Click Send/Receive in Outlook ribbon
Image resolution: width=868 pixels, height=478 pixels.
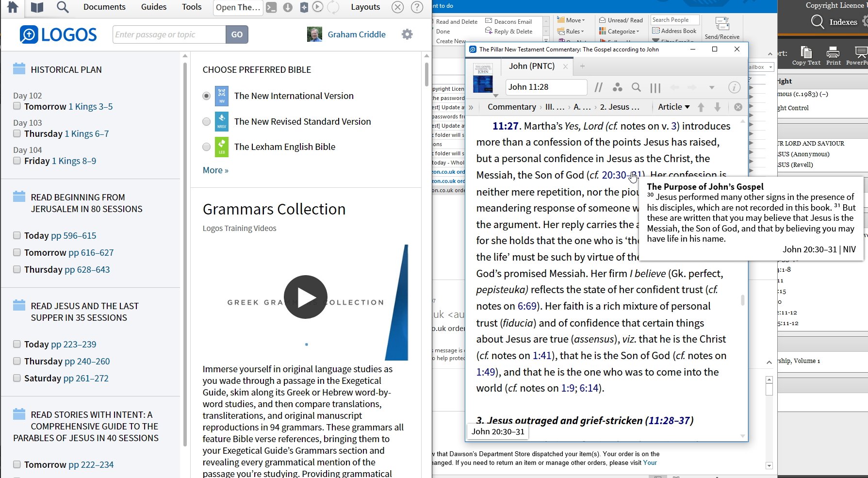(722, 28)
